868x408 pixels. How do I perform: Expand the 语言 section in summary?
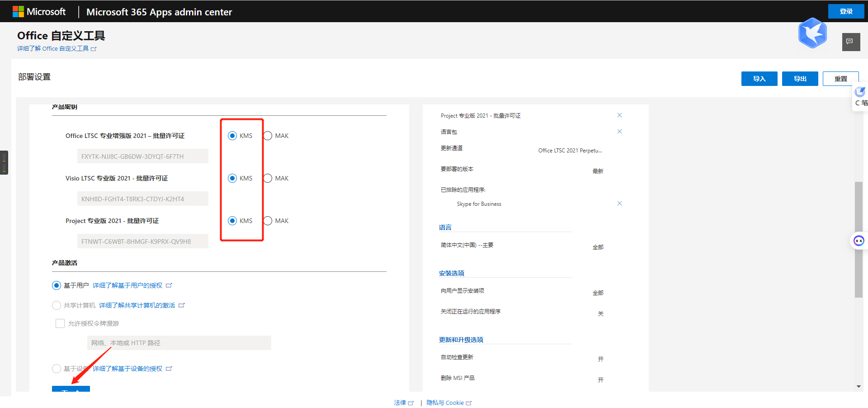tap(445, 228)
